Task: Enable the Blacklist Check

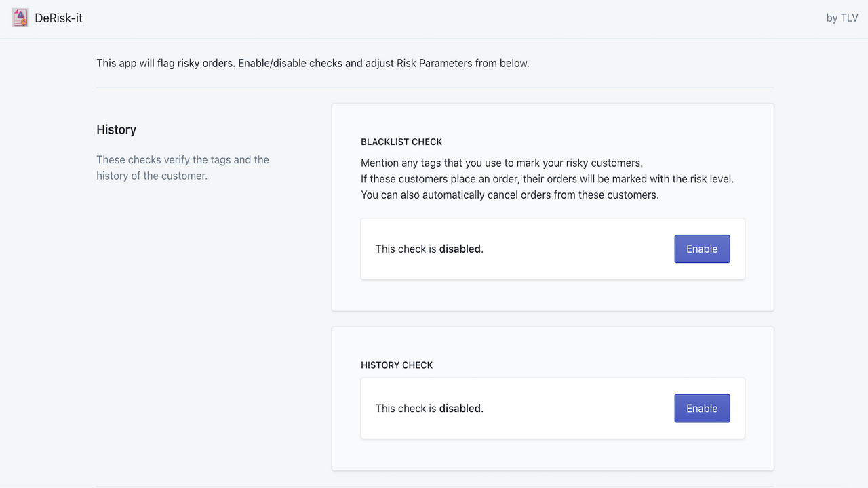Action: point(701,249)
